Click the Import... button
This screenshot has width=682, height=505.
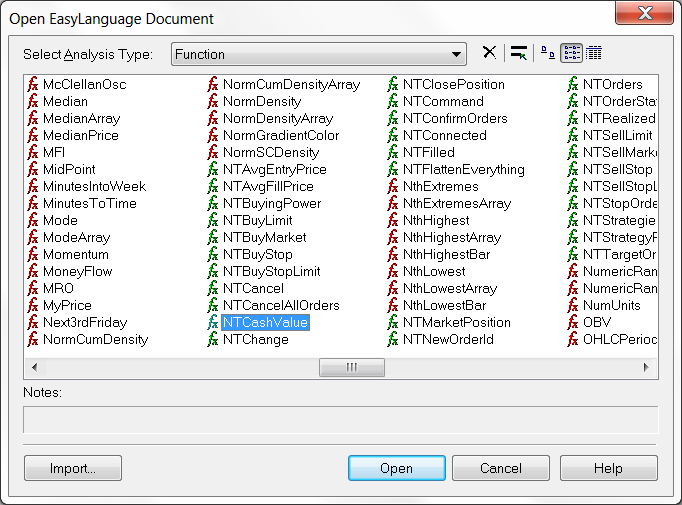(x=73, y=468)
